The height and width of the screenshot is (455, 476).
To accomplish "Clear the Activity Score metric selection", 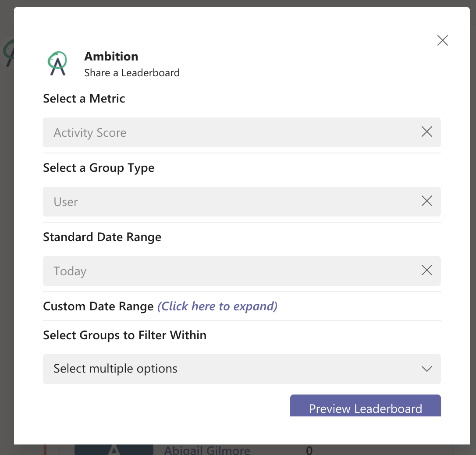I will pos(426,132).
